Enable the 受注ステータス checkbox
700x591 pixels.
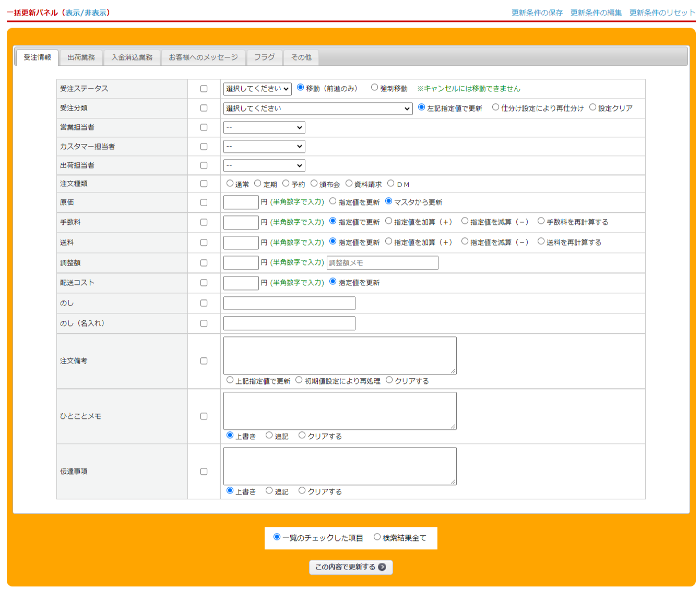[x=204, y=89]
